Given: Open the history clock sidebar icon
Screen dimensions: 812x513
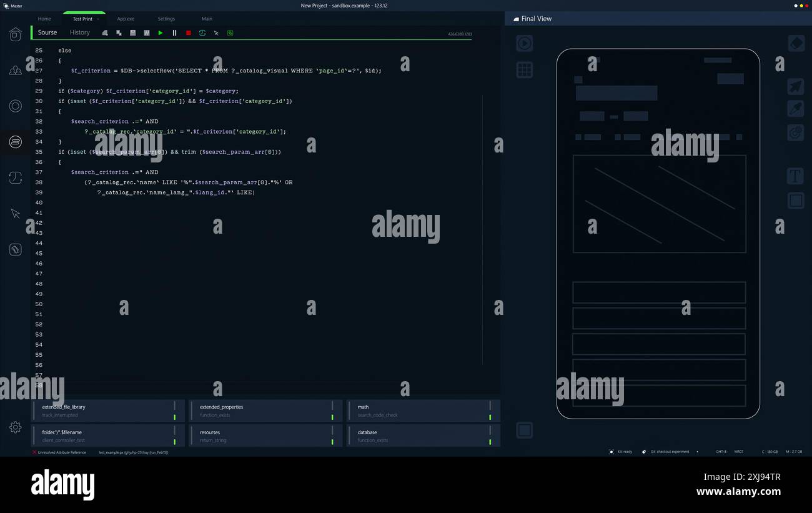Looking at the screenshot, I should (16, 178).
